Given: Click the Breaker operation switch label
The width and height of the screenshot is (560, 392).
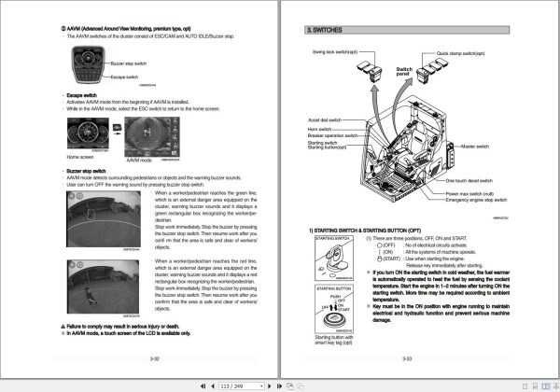Looking at the screenshot, I should click(x=332, y=135).
